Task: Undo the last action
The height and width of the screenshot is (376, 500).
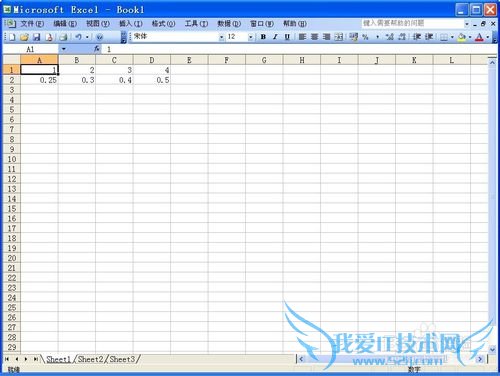Action: pos(79,37)
